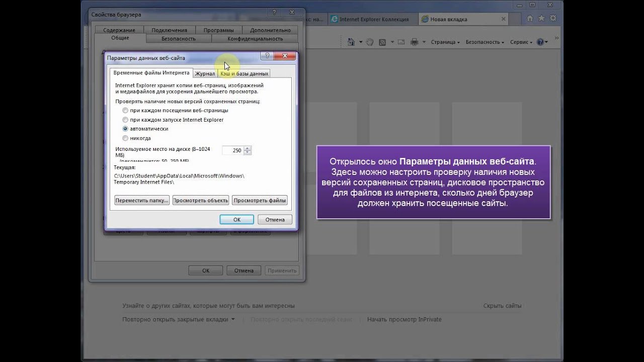
Task: Click Отмена in Свойства браузера window
Action: coord(244,270)
